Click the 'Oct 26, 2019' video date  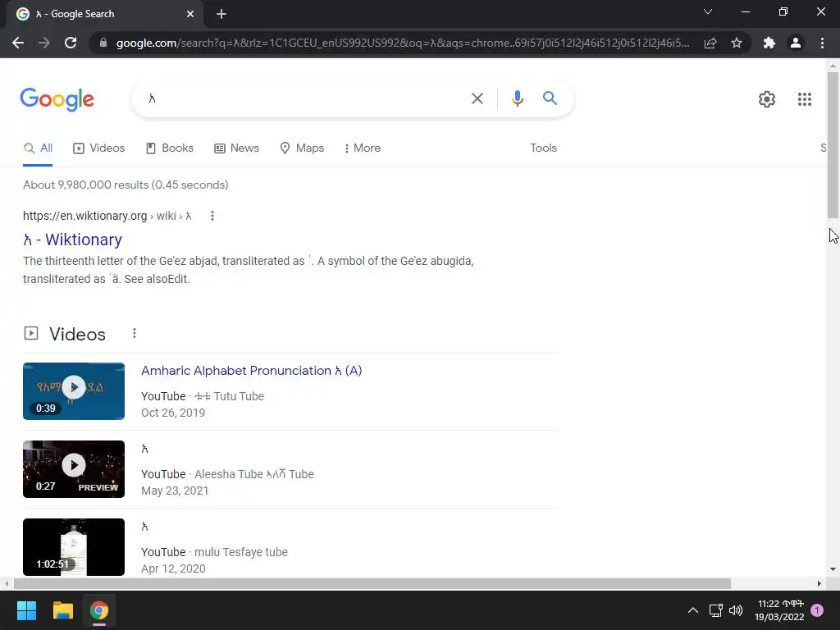(173, 413)
